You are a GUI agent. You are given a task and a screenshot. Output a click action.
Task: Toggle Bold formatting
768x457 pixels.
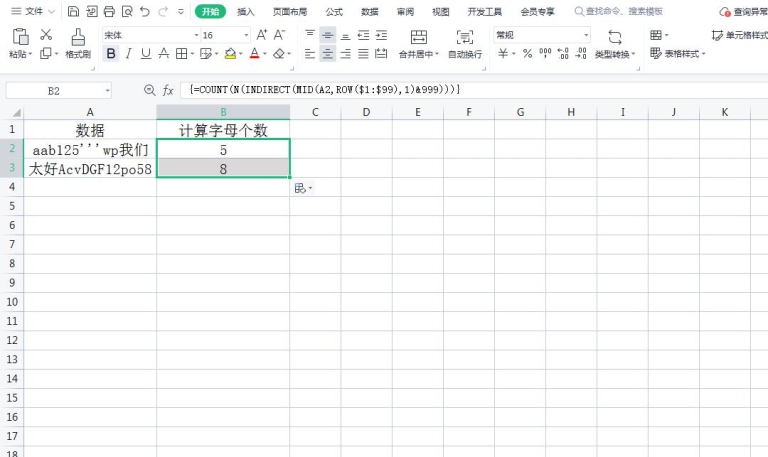point(111,54)
